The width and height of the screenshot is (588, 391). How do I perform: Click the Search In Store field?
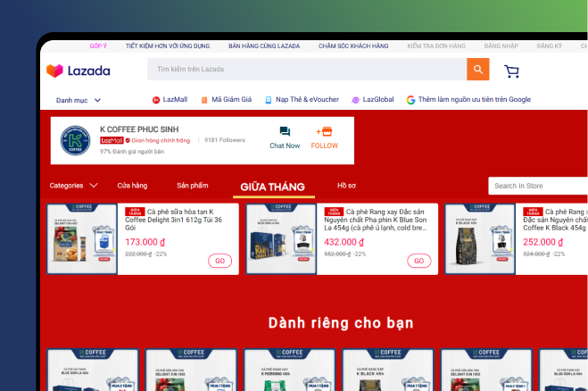coord(538,186)
